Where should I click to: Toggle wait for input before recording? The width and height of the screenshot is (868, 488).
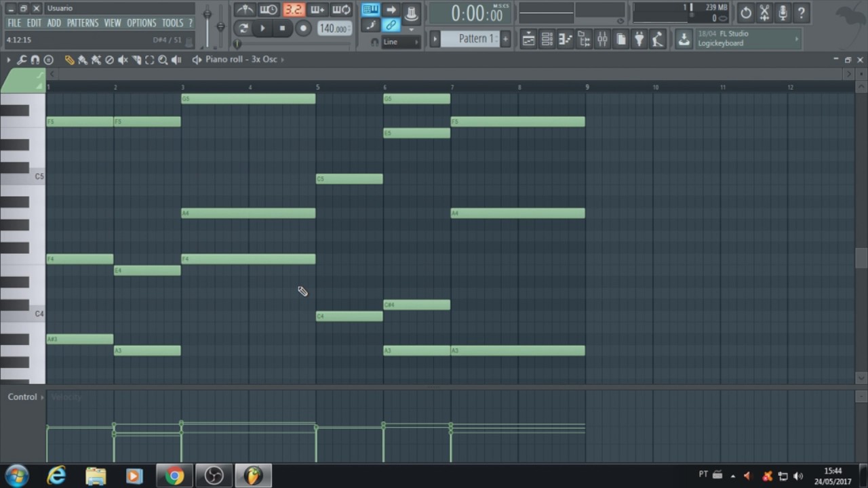click(x=269, y=9)
